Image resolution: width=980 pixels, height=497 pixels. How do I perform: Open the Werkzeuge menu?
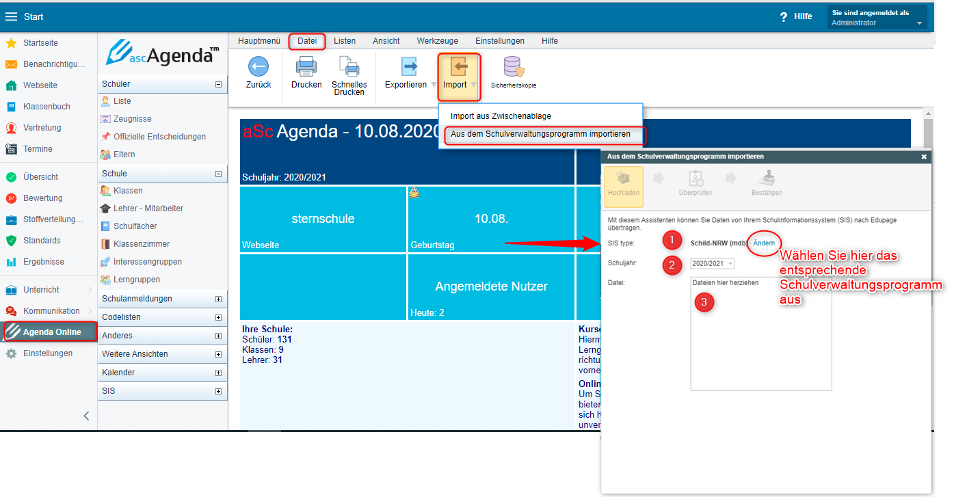tap(438, 41)
